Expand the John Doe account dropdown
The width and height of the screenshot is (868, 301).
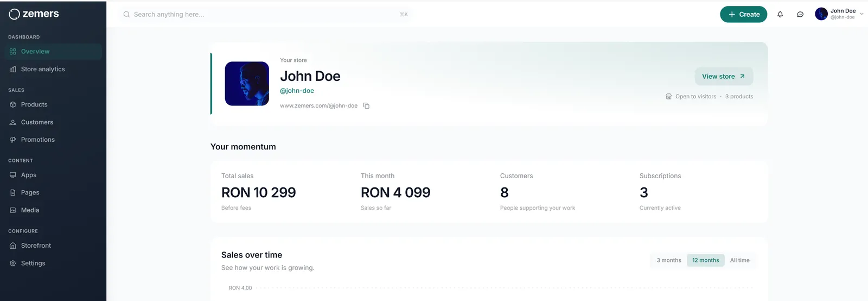click(x=861, y=14)
